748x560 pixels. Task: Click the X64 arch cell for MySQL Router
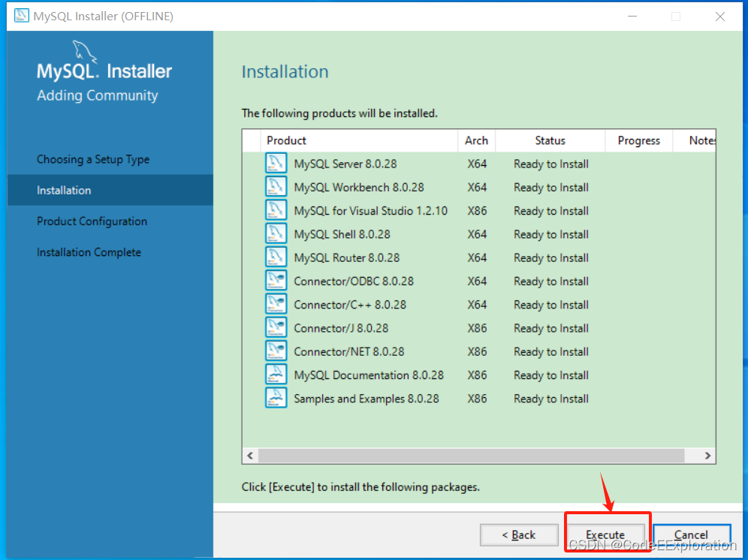pos(477,257)
